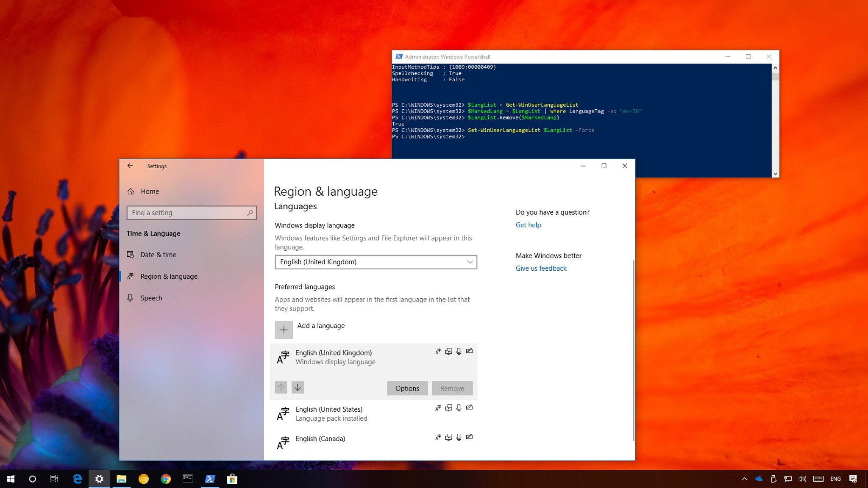Select the Time & Language menu entry

click(x=154, y=233)
